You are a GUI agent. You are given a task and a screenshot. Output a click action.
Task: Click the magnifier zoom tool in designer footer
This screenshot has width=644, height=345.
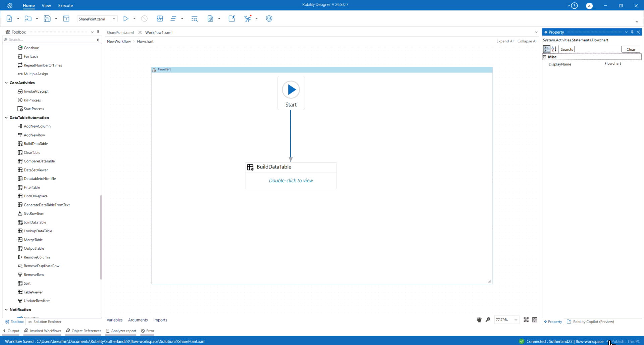point(488,320)
